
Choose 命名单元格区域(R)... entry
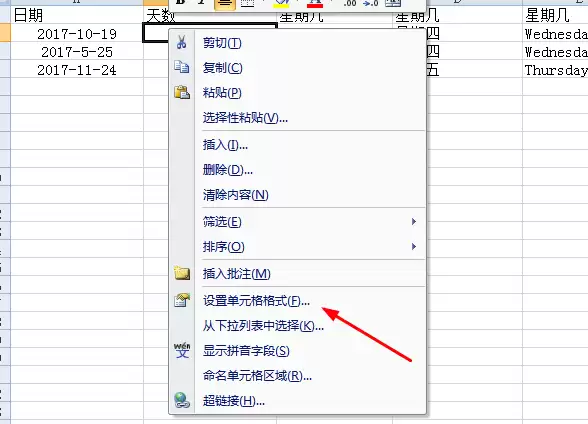pyautogui.click(x=257, y=376)
